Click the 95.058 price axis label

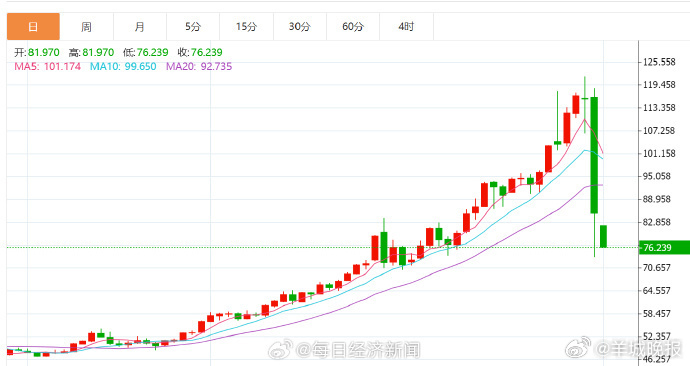click(x=657, y=176)
